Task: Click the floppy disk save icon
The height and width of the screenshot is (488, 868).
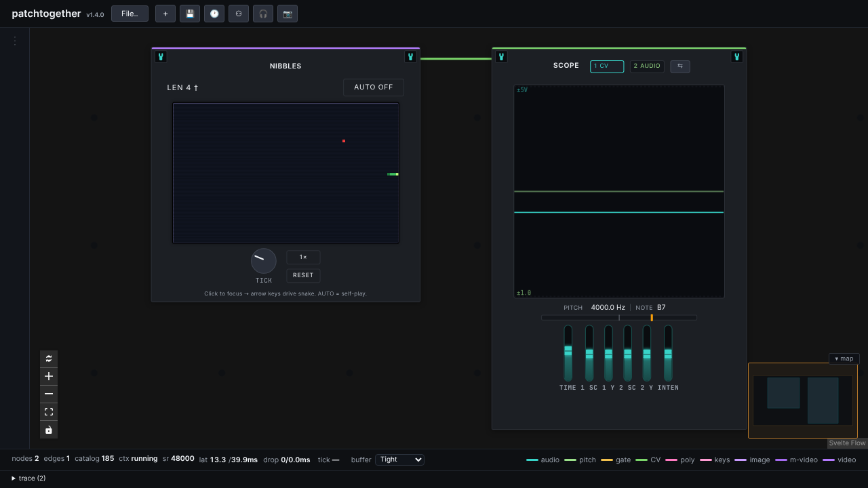Action: pos(190,14)
